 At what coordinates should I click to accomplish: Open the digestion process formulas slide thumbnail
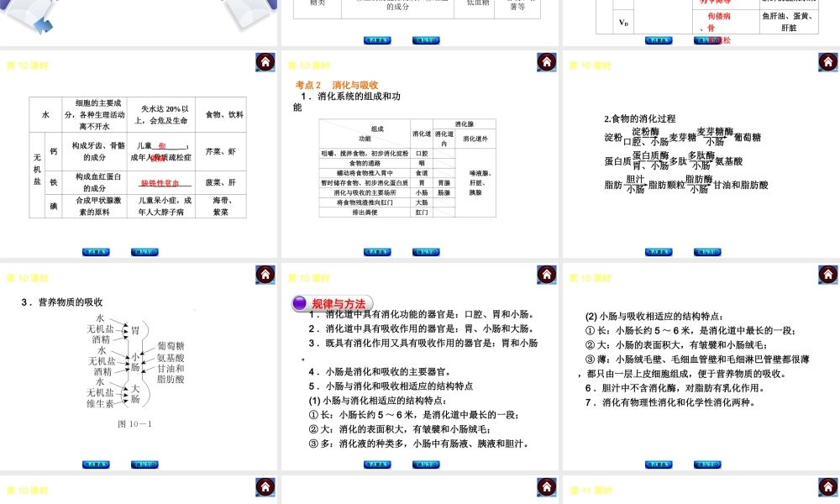point(701,154)
